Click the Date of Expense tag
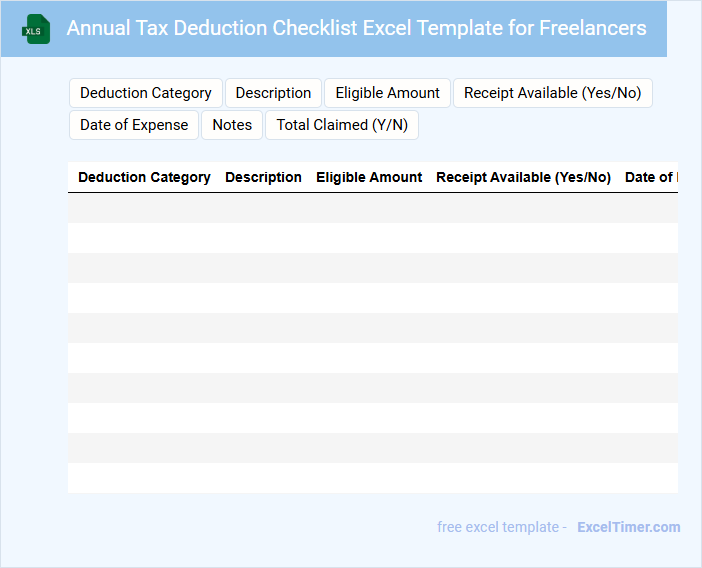 click(134, 125)
